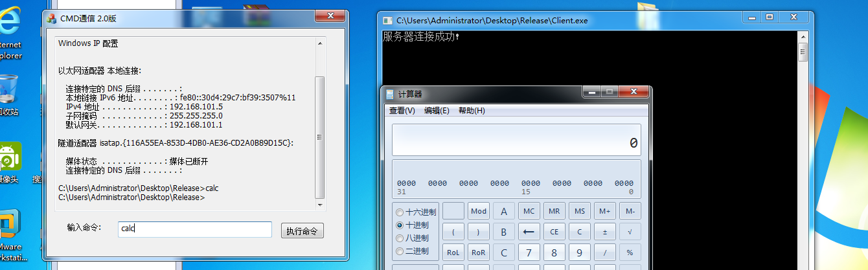868x270 pixels.
Task: Click the square root calculator button
Action: coord(630,232)
